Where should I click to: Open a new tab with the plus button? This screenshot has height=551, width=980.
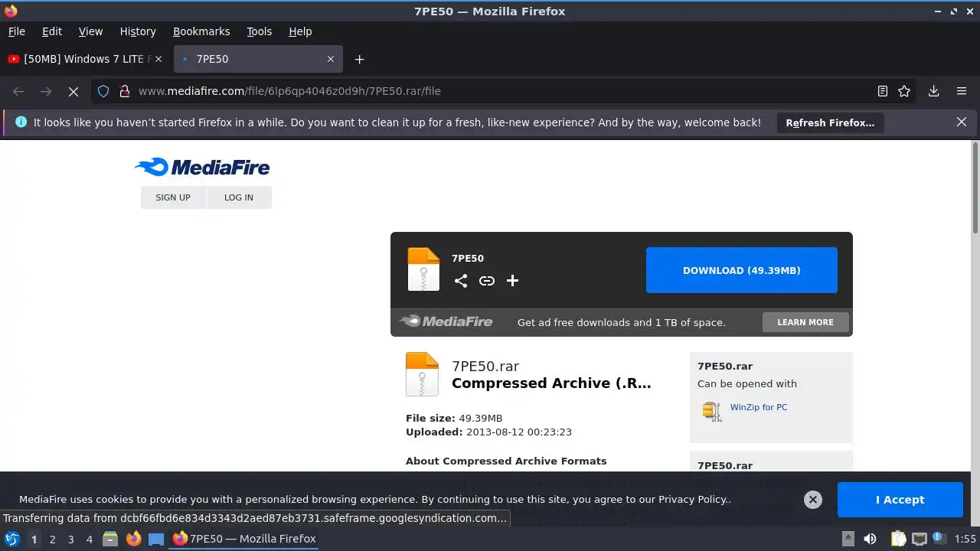359,59
